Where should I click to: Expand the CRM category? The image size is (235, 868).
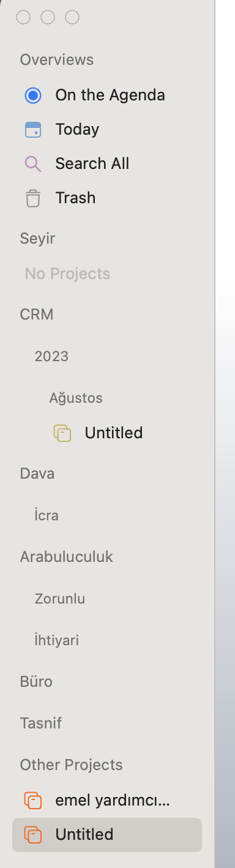point(37,315)
